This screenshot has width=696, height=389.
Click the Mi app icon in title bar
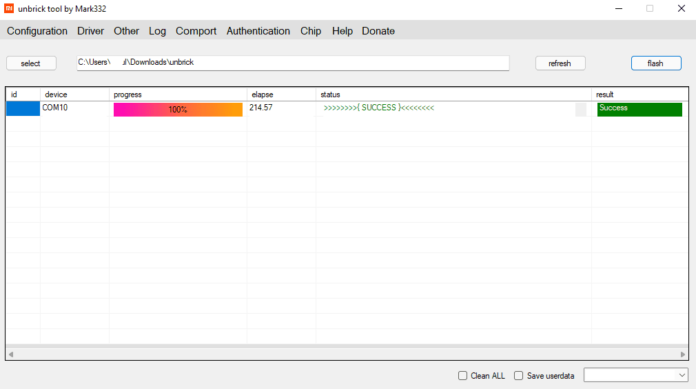coord(9,8)
